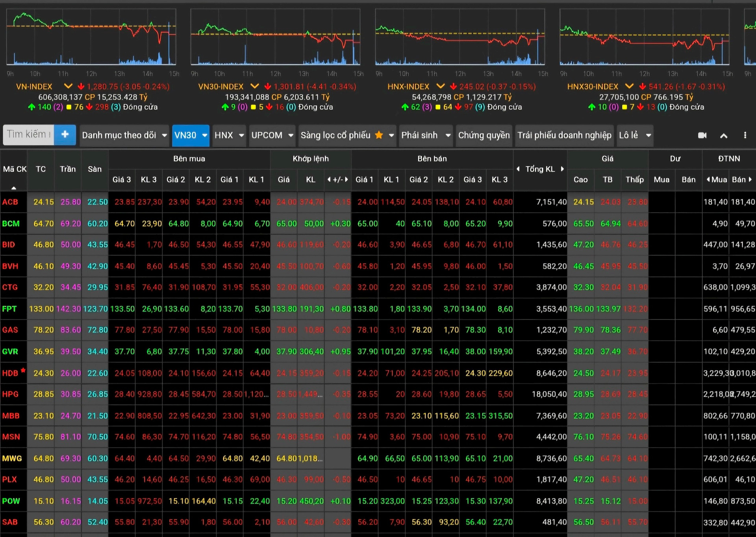Screen dimensions: 756x537
Task: Select the BVH stock symbol
Action: click(x=10, y=266)
